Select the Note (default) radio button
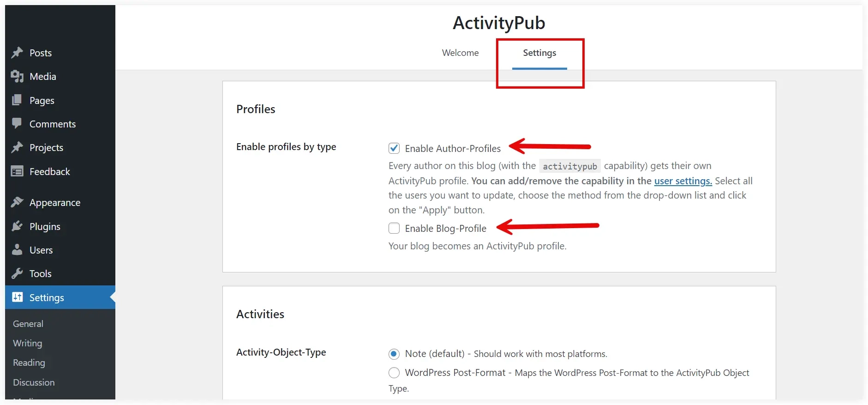 pyautogui.click(x=394, y=354)
